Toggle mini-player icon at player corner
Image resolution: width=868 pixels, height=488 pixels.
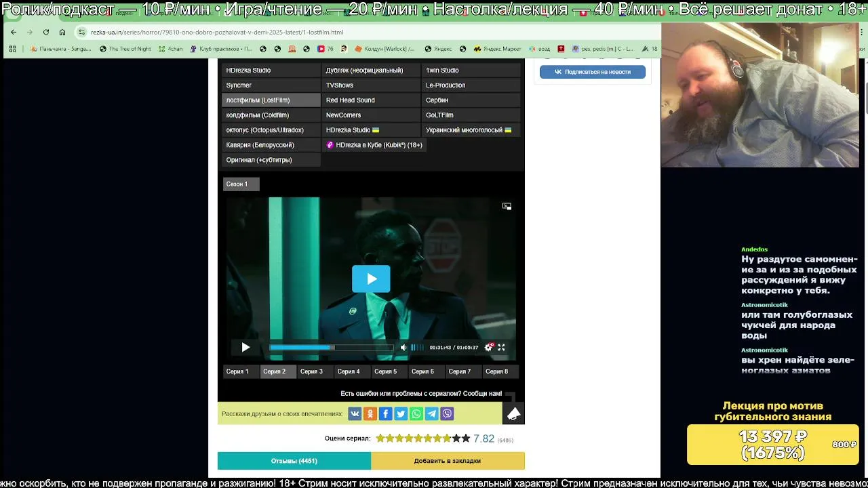(x=507, y=206)
